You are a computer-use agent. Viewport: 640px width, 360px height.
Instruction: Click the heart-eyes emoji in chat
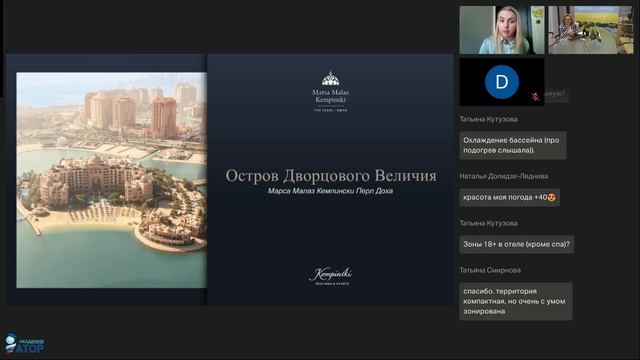[x=552, y=198]
